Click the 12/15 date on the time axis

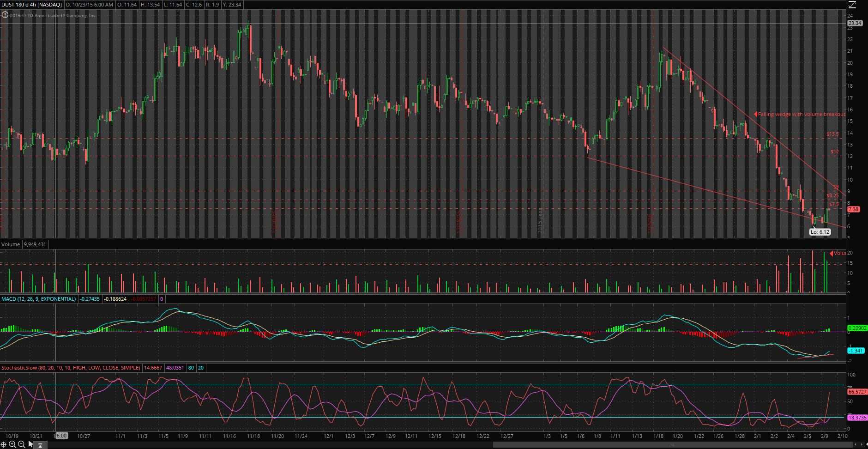click(434, 436)
